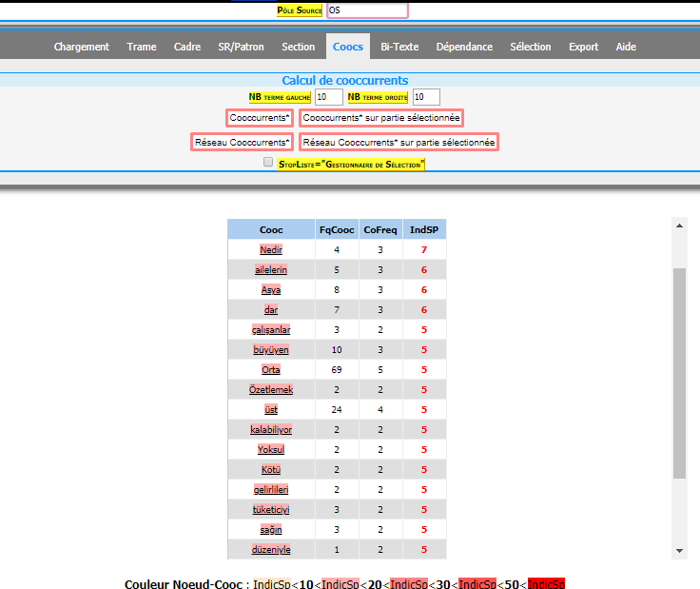
Task: Launch the Réseau Cooccurrents* button
Action: coord(242,142)
